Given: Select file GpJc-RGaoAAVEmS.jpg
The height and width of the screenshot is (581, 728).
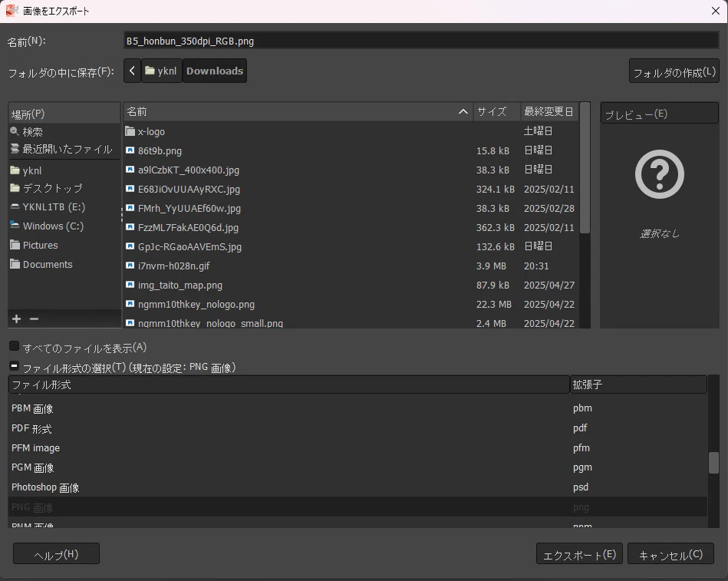Looking at the screenshot, I should [x=351, y=246].
